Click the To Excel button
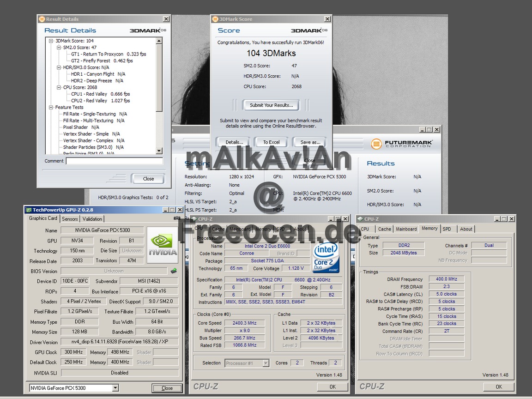Image resolution: width=532 pixels, height=399 pixels. pyautogui.click(x=271, y=142)
